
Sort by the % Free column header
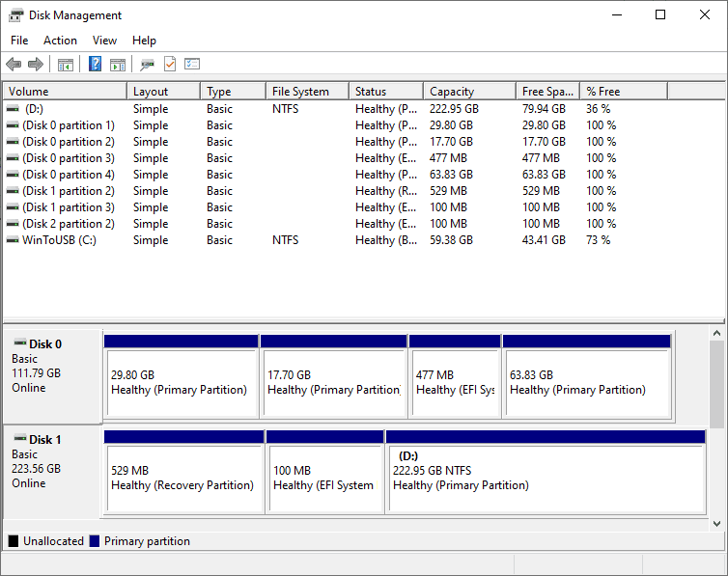[624, 92]
